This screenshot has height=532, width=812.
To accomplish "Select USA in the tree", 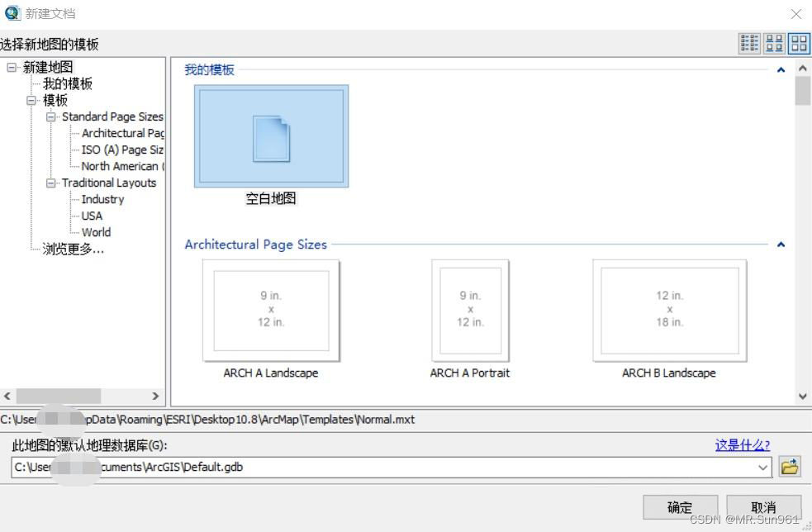I will 92,216.
